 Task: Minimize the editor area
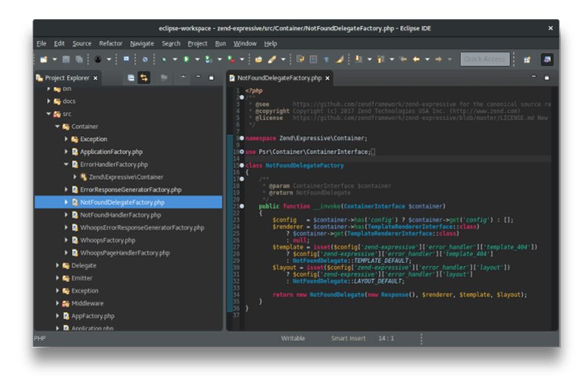pos(533,77)
